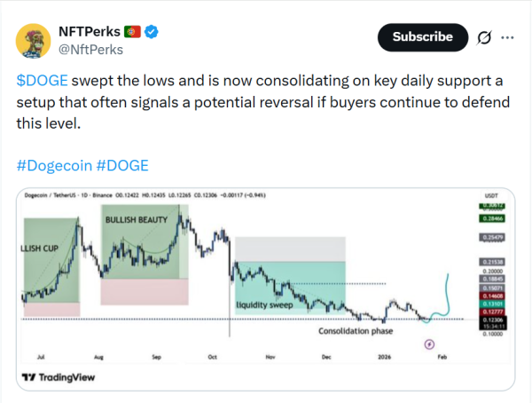Click the Consolidation phase label

[355, 331]
